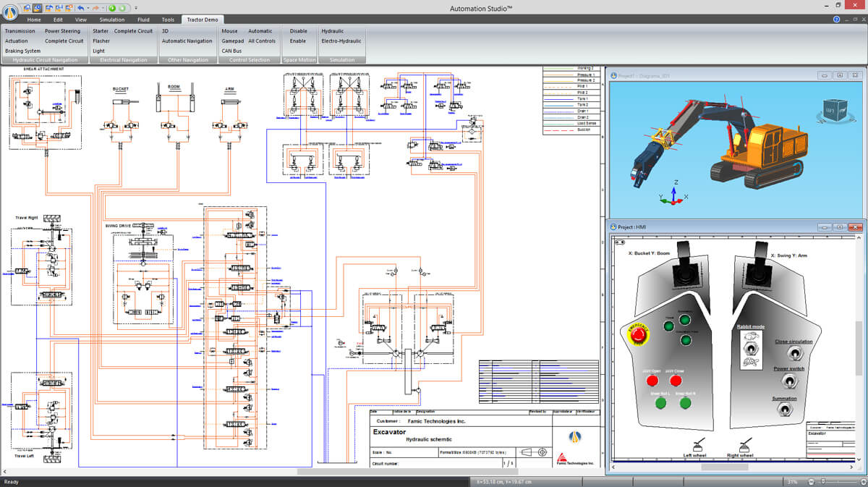Click the 31% zoom percentage in status bar
The image size is (868, 487).
792,481
